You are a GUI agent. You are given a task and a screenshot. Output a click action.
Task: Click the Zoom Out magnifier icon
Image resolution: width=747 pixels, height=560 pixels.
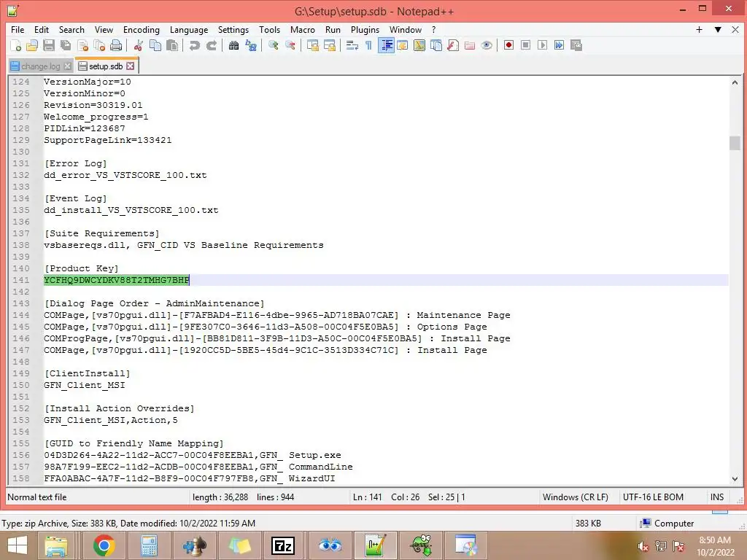coord(290,45)
